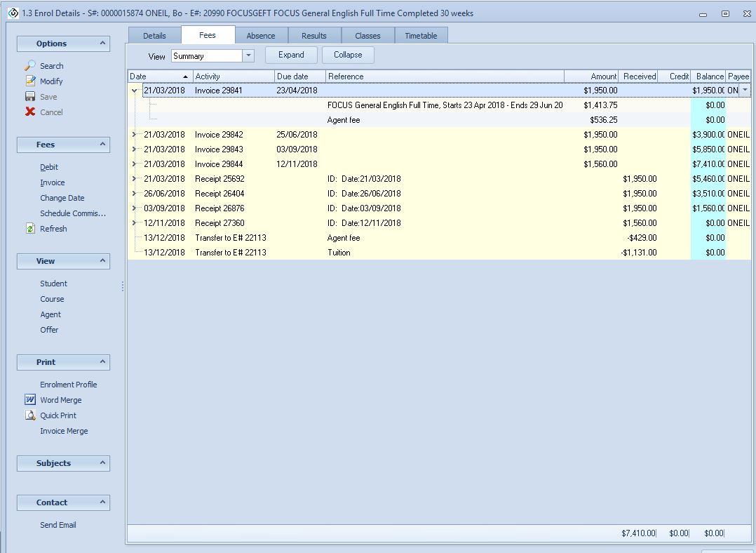The height and width of the screenshot is (553, 756).
Task: Click the Save disk icon
Action: point(30,96)
